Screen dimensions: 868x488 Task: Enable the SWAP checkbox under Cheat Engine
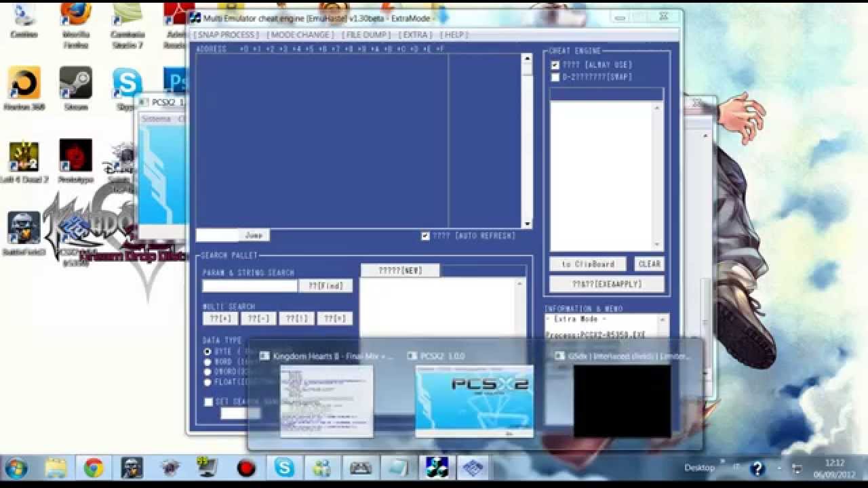(555, 77)
